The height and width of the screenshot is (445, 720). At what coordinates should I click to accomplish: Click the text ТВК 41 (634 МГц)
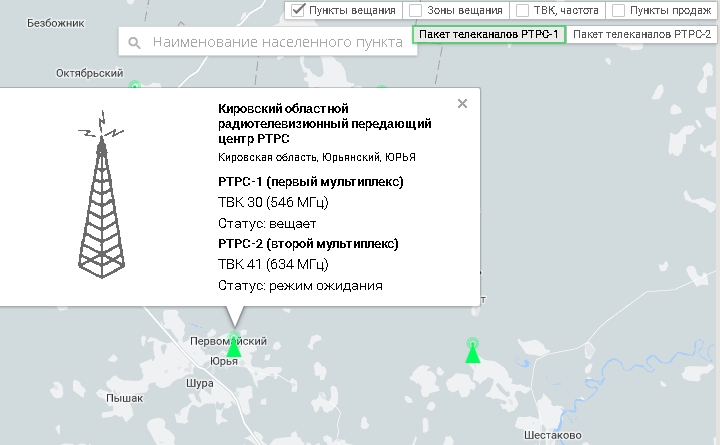click(273, 264)
